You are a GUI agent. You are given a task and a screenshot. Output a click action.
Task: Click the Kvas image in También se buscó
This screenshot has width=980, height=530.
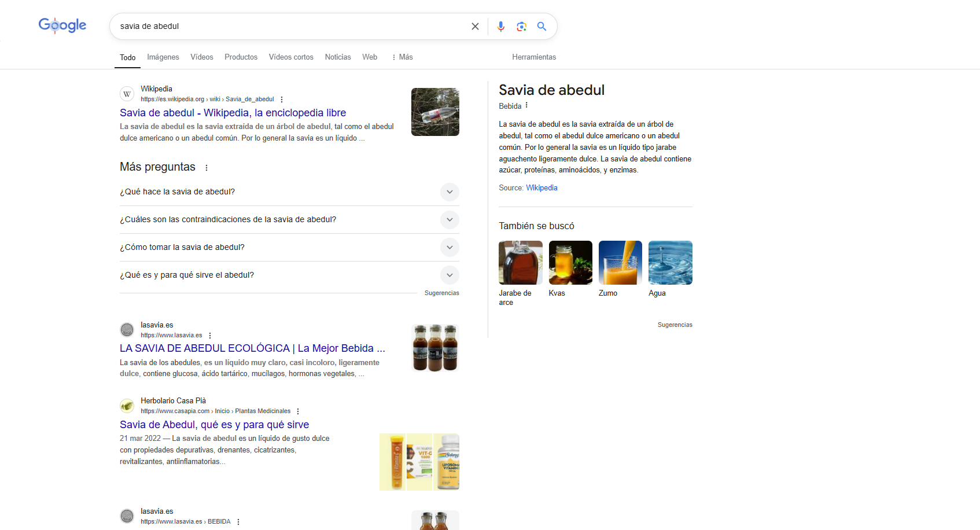coord(570,262)
